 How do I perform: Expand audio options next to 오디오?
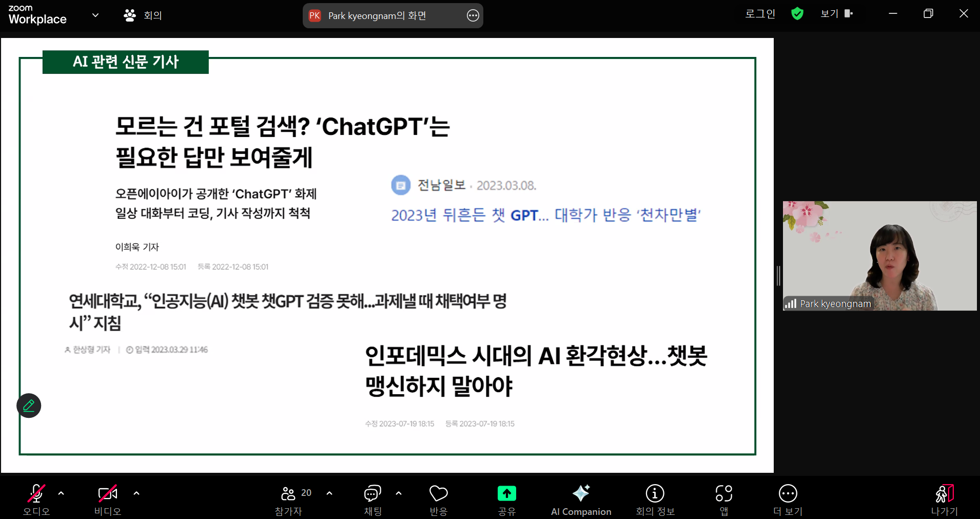(x=61, y=493)
